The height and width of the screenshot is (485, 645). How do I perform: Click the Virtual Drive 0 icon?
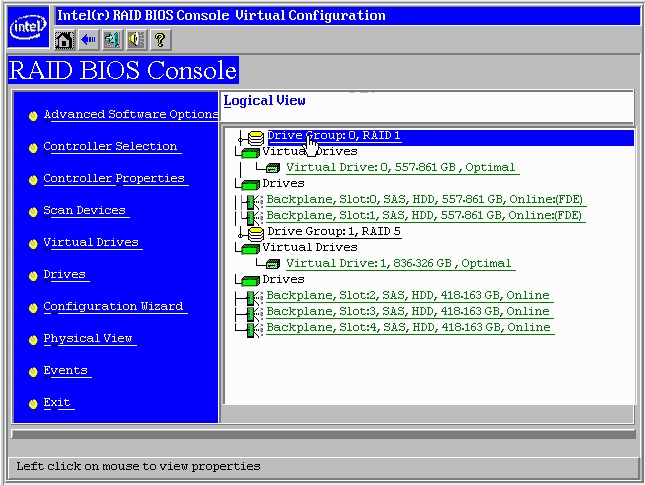coord(273,167)
